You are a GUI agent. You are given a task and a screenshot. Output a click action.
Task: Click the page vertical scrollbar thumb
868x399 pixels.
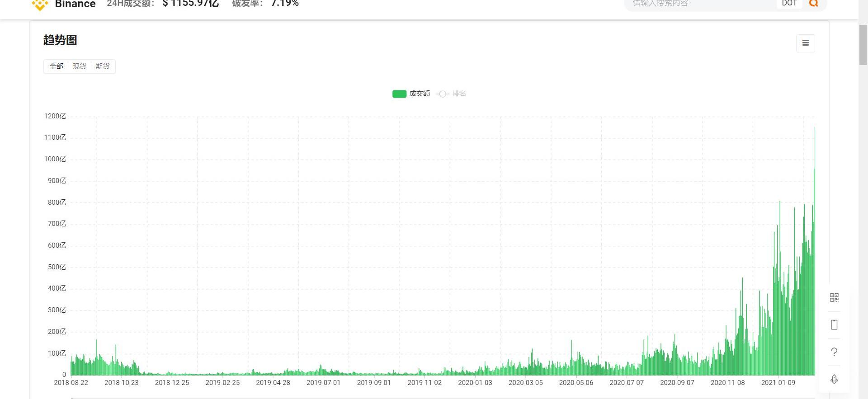click(x=863, y=44)
